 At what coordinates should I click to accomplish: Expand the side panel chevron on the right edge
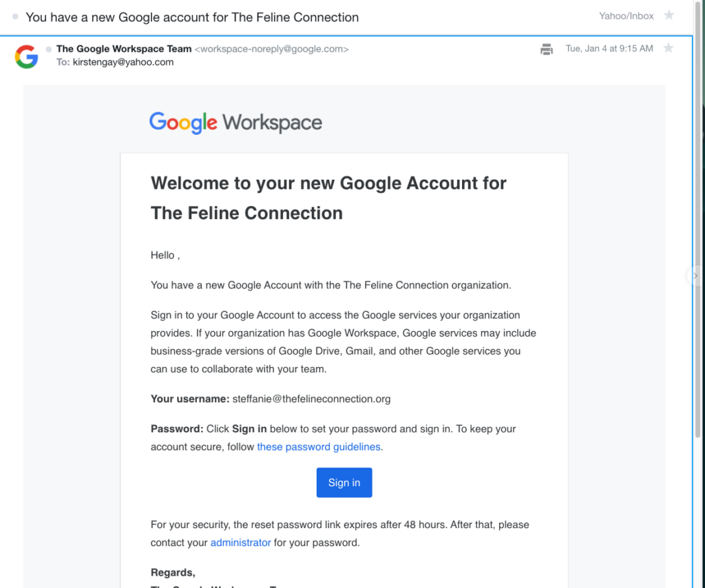pos(695,275)
